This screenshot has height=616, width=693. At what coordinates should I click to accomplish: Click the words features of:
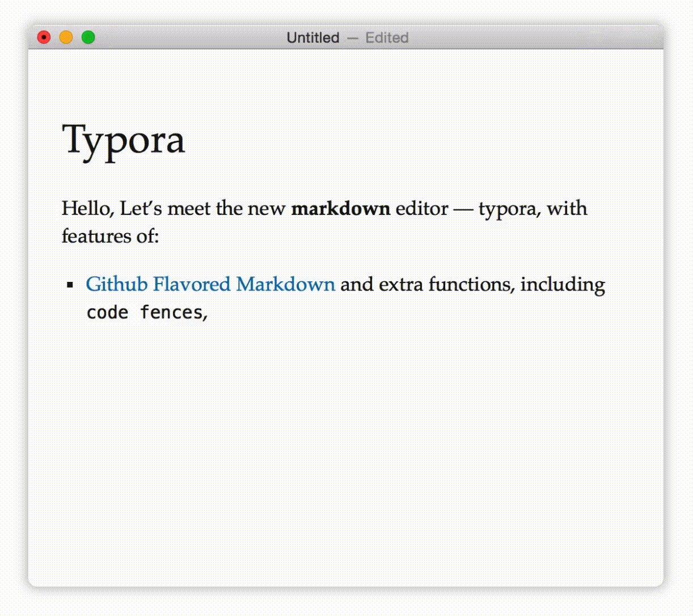coord(111,236)
